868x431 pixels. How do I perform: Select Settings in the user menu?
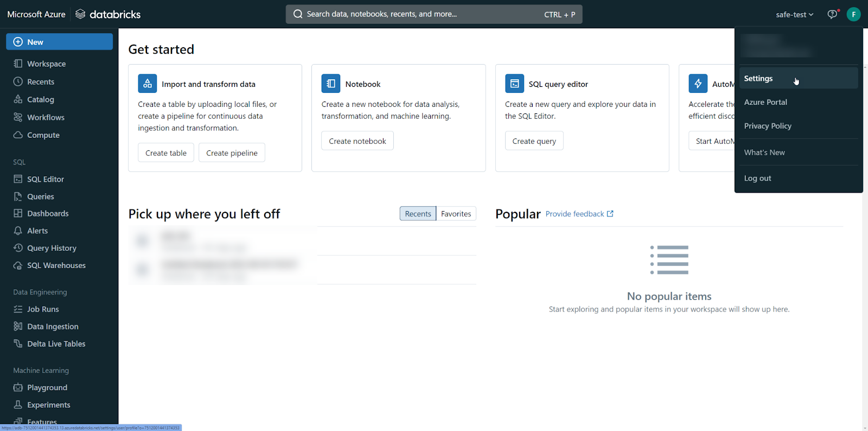(x=799, y=78)
